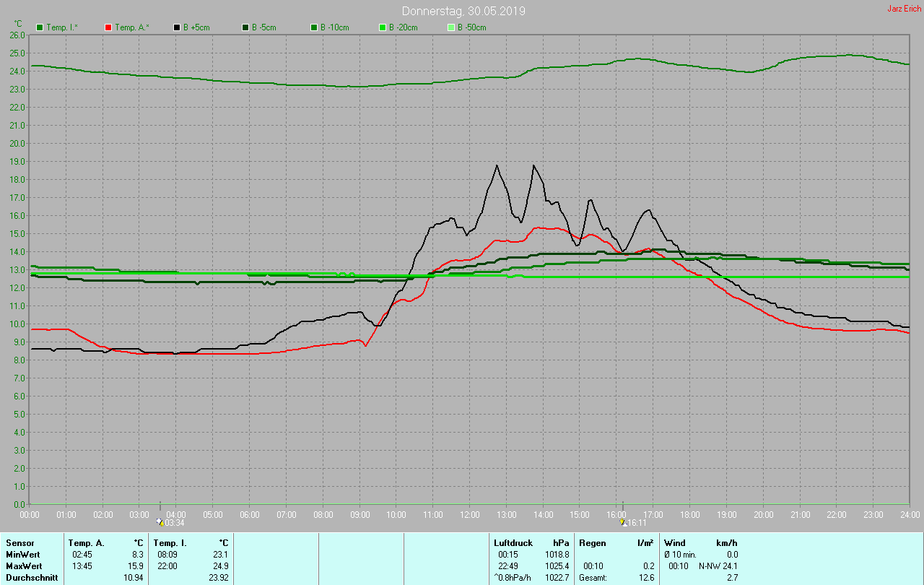Click the Wind km/h header
The height and width of the screenshot is (585, 924).
[701, 542]
